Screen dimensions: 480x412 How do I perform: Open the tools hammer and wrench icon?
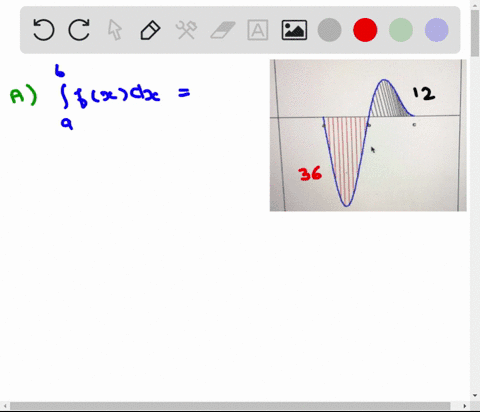186,30
